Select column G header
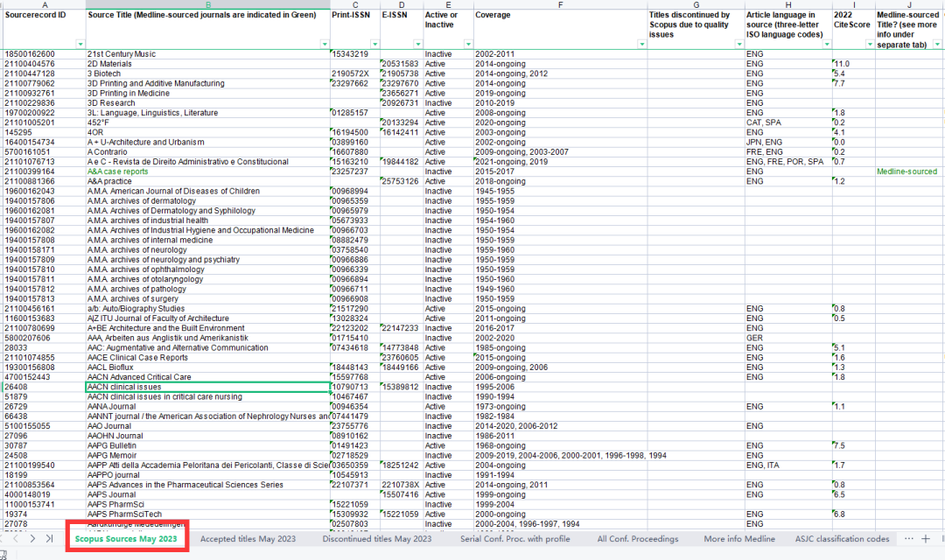945x560 pixels. (x=696, y=5)
